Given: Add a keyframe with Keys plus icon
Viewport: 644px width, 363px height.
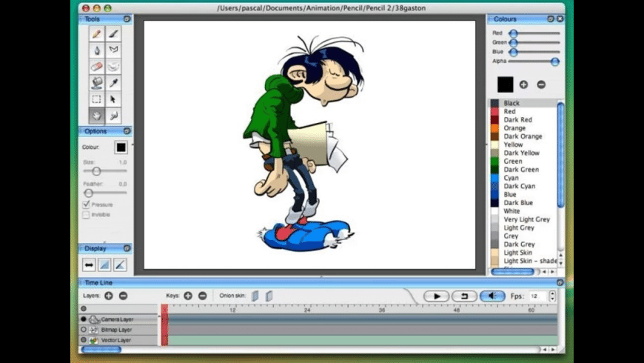Looking at the screenshot, I should click(188, 296).
